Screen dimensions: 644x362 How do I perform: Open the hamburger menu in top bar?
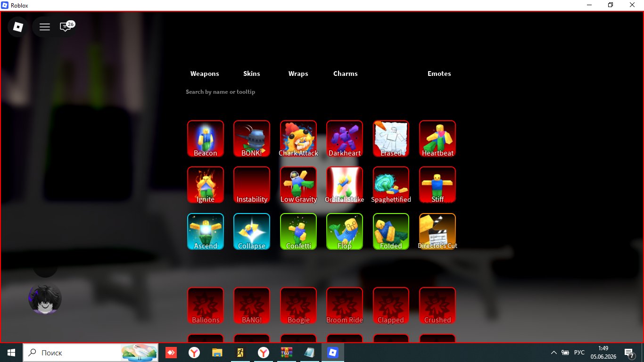[45, 27]
